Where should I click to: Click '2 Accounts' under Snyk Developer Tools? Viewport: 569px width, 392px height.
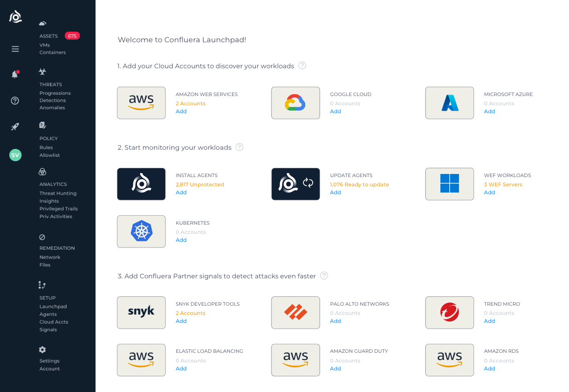pos(191,313)
